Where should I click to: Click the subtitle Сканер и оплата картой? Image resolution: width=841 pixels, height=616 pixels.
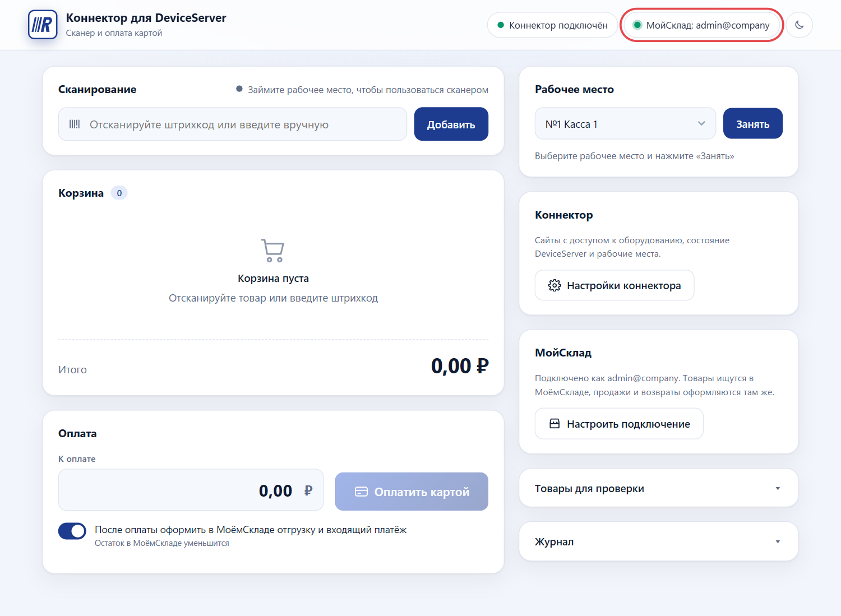[114, 33]
